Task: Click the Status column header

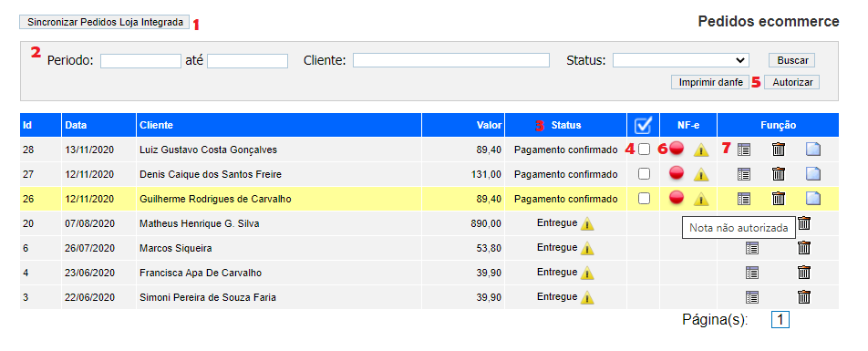Action: 565,125
